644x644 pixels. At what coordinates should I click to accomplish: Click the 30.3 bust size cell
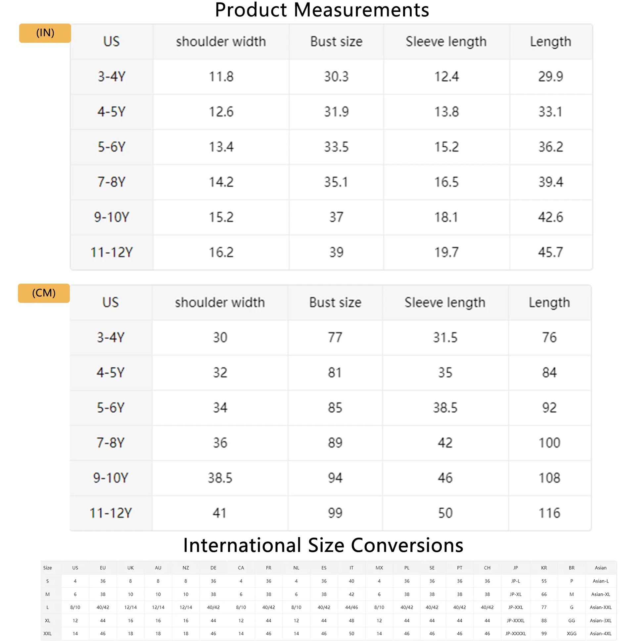coord(336,77)
